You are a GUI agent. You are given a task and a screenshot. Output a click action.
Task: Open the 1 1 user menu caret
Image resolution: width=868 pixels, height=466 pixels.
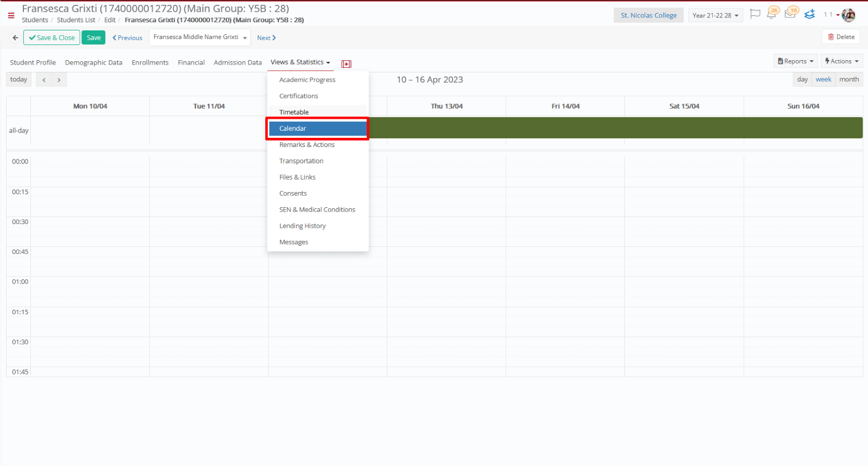(838, 15)
